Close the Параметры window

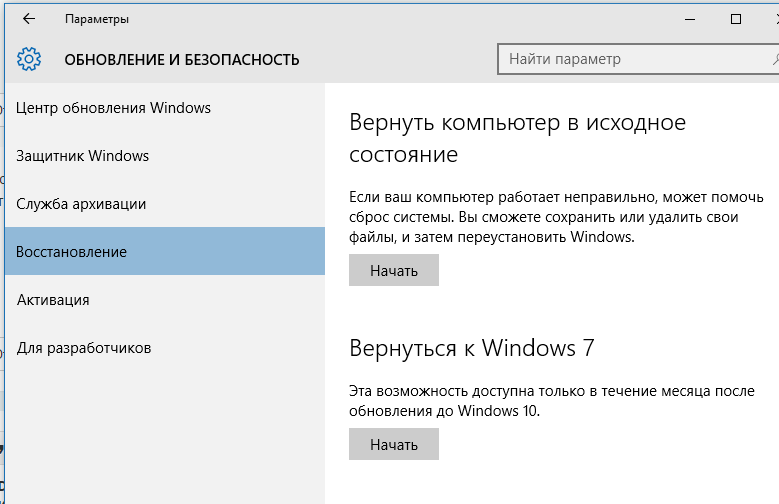tap(771, 19)
